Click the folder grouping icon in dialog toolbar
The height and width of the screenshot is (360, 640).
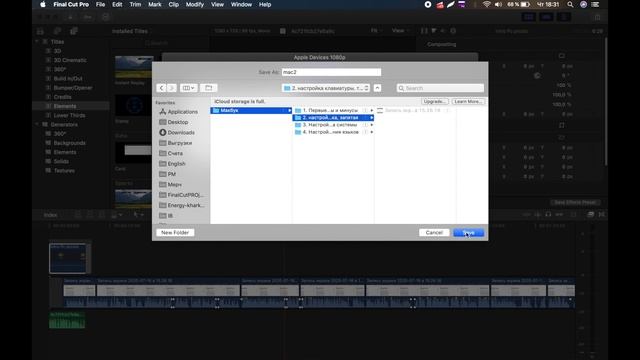[x=209, y=88]
